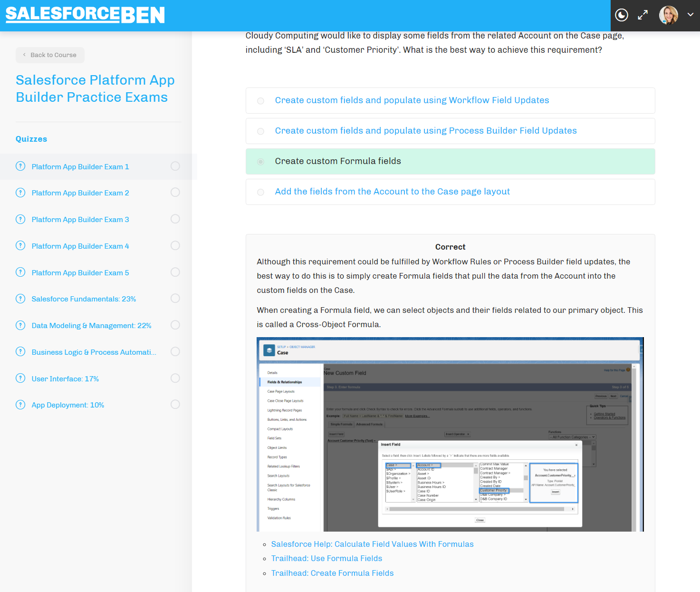
Task: Click question icon beside Business Logic & Process Automation
Action: pos(20,352)
